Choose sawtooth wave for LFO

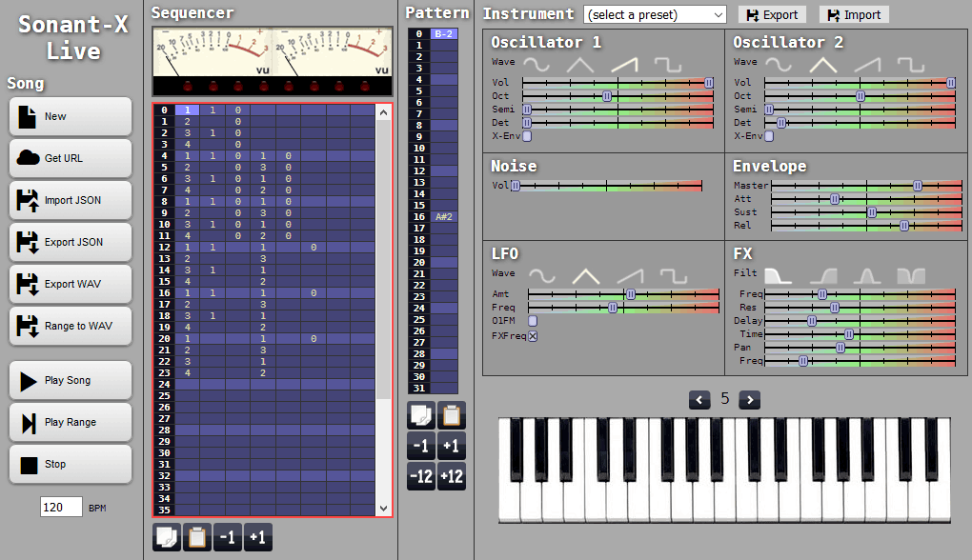pyautogui.click(x=630, y=275)
